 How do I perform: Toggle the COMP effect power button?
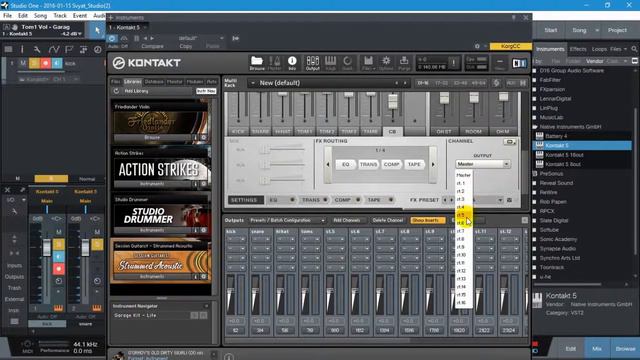(x=358, y=200)
